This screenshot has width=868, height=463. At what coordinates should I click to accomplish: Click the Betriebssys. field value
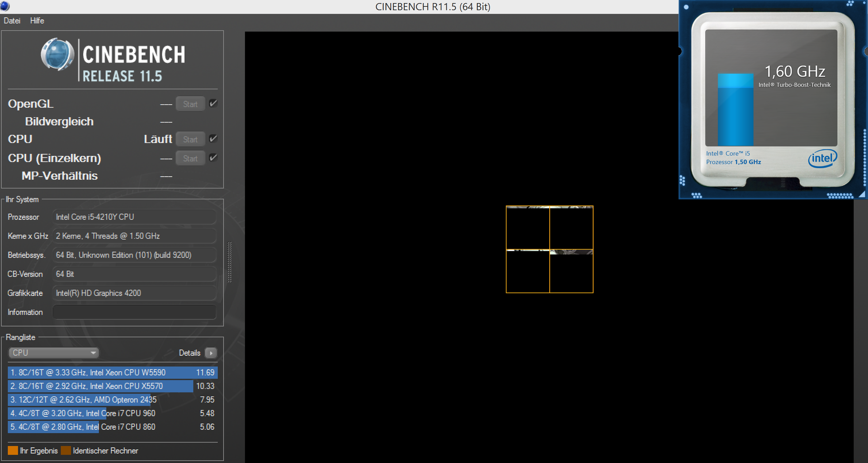pyautogui.click(x=134, y=255)
